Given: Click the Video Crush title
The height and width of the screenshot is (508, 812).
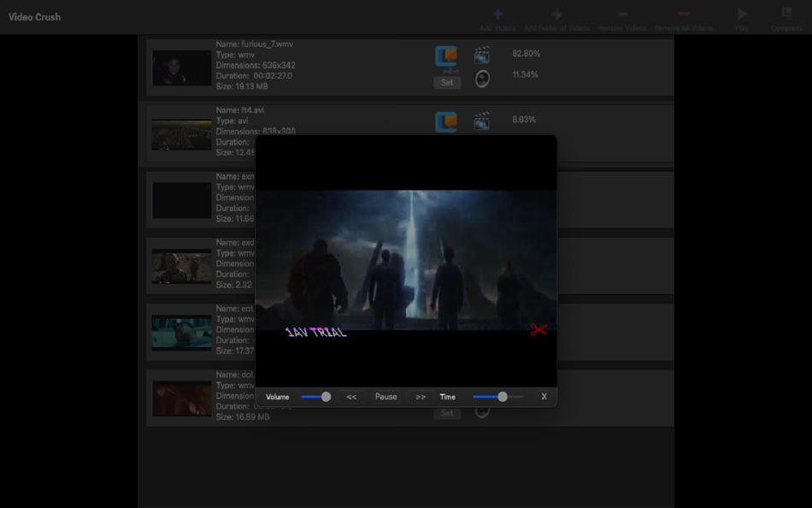Looking at the screenshot, I should (x=34, y=17).
